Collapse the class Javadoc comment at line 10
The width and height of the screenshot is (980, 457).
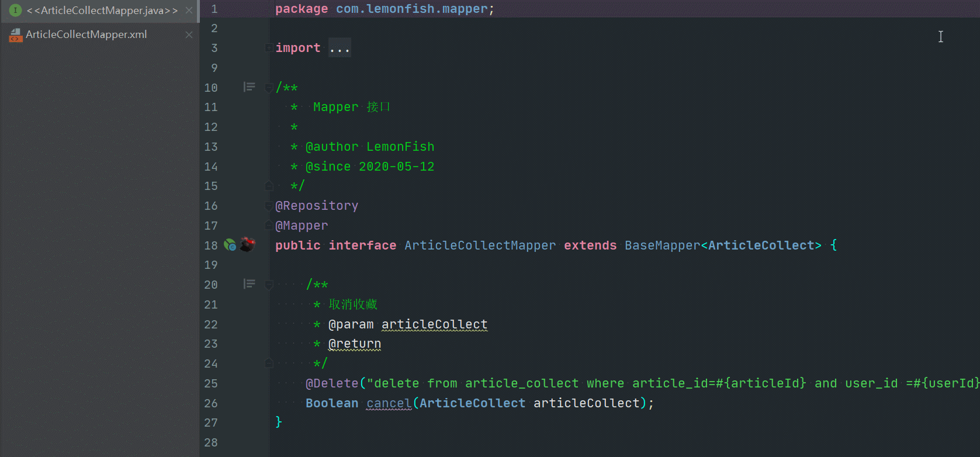click(269, 88)
